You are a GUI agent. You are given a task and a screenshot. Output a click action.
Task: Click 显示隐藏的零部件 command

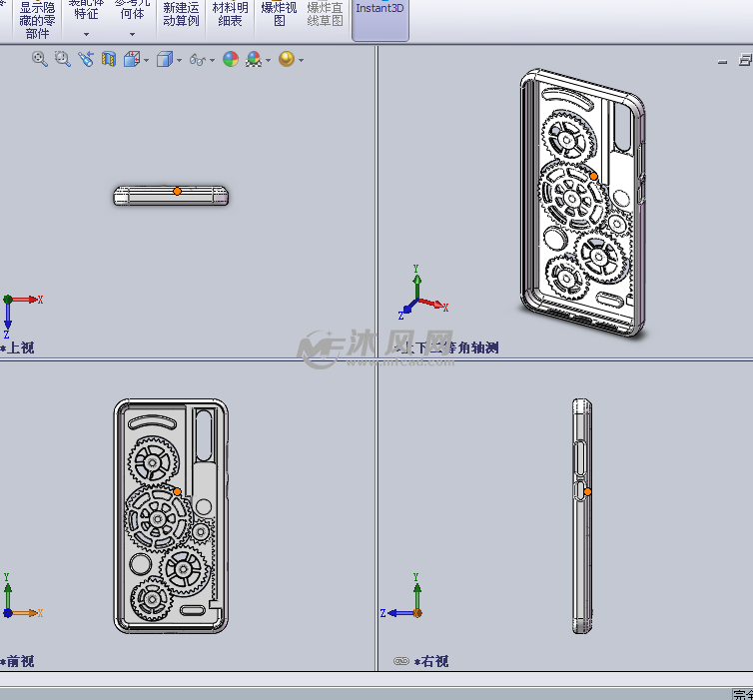coord(37,20)
